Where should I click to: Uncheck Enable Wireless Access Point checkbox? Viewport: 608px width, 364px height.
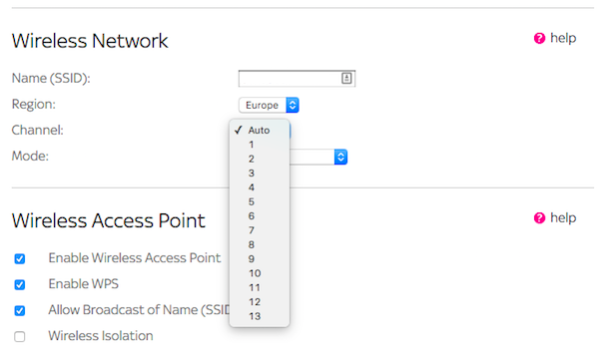pyautogui.click(x=20, y=258)
